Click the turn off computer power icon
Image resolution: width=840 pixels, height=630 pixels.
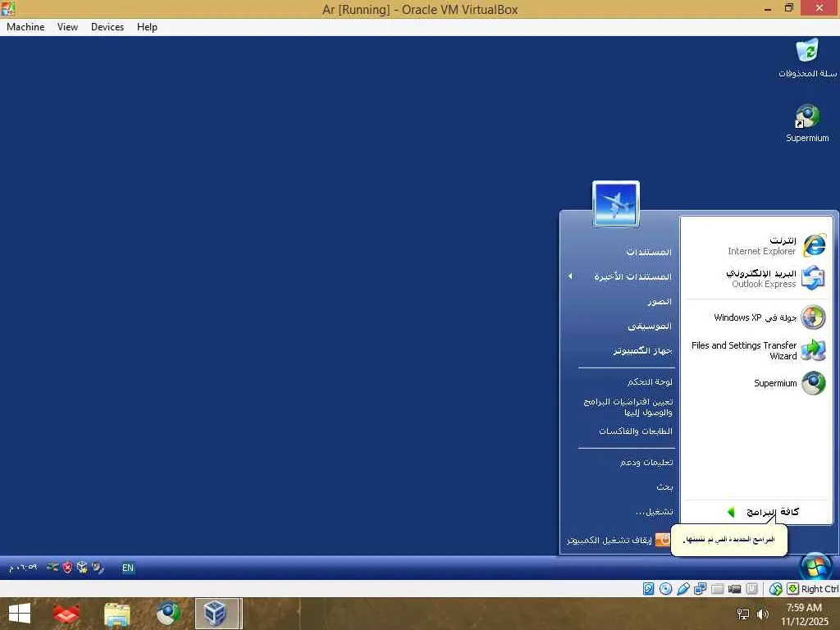coord(663,540)
